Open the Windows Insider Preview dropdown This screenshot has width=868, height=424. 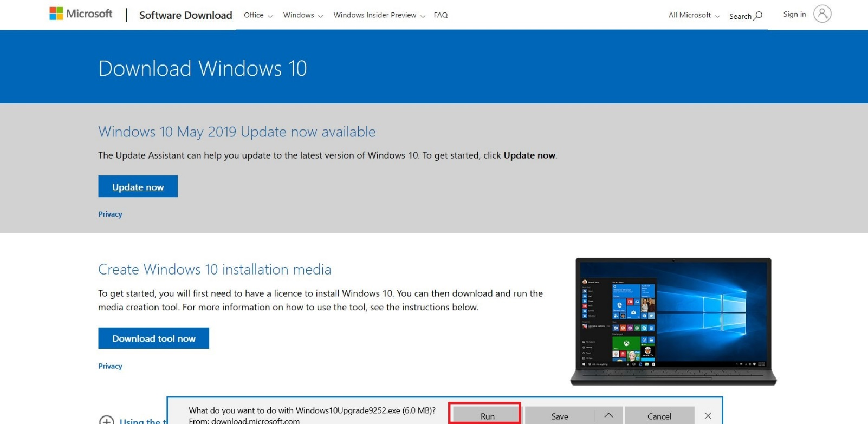tap(379, 15)
